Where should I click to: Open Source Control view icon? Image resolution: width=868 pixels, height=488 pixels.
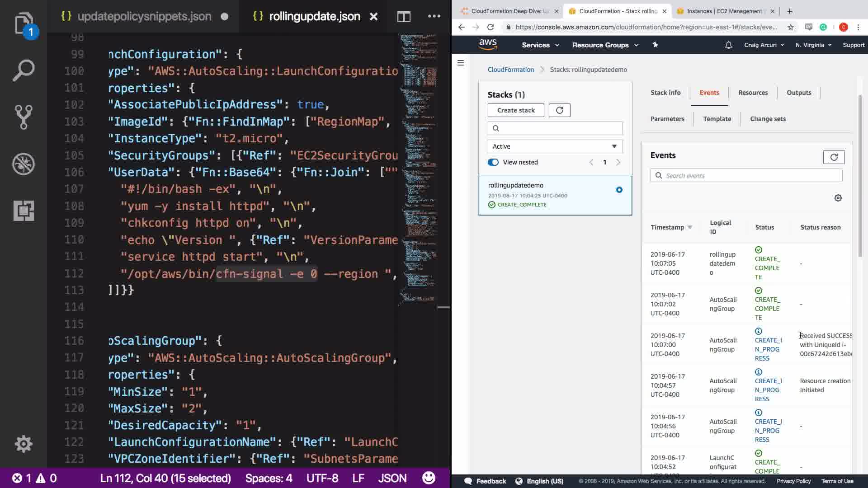coord(23,117)
